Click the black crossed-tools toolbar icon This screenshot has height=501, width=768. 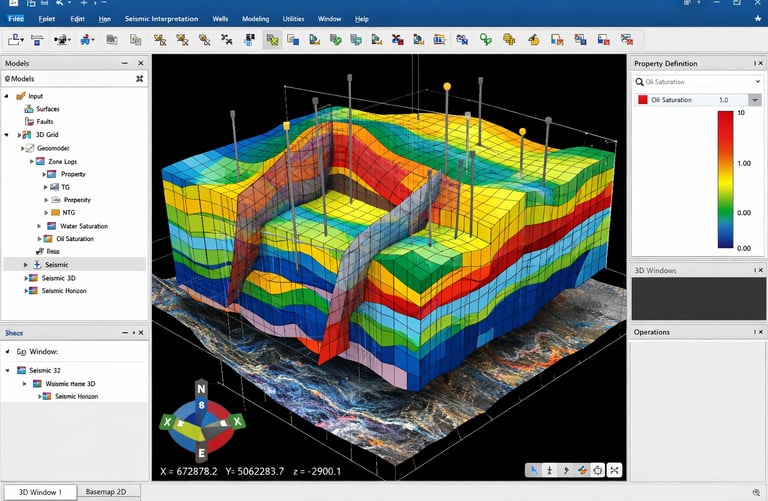pyautogui.click(x=226, y=40)
